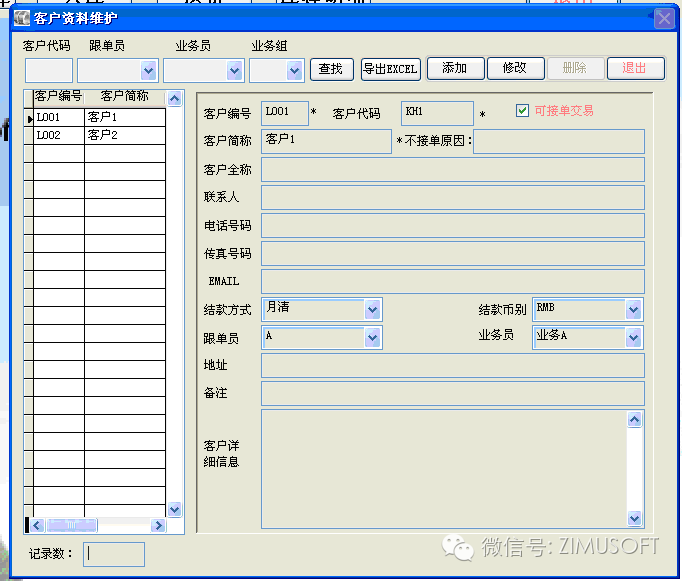682x581 pixels.
Task: Click the customer list scroll-up arrow
Action: [x=175, y=98]
